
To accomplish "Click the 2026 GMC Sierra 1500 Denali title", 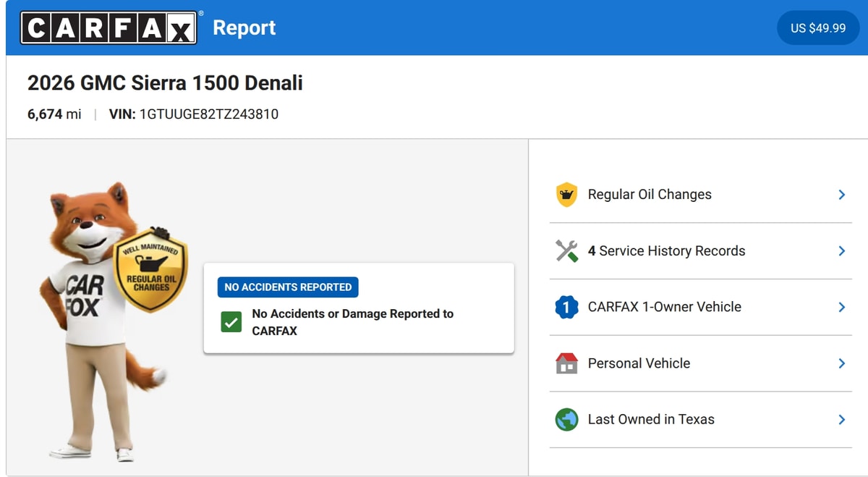I will point(165,83).
